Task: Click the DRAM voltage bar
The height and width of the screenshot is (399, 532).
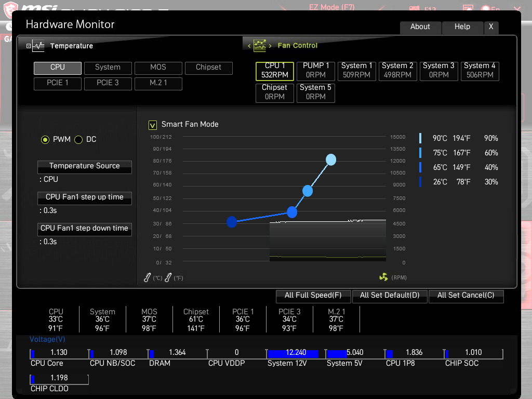Action: (178, 353)
